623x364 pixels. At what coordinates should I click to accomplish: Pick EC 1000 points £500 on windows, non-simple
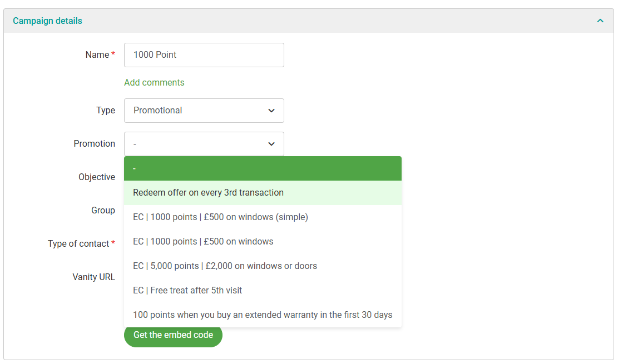(x=263, y=242)
